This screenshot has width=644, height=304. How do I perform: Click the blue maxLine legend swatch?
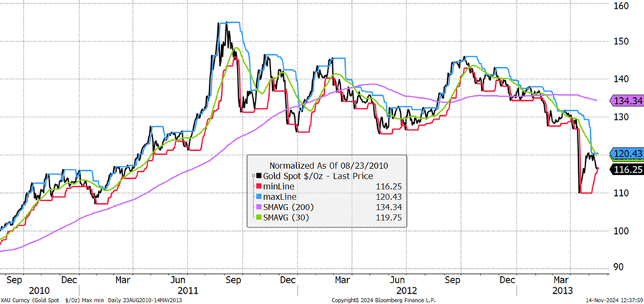pyautogui.click(x=258, y=197)
